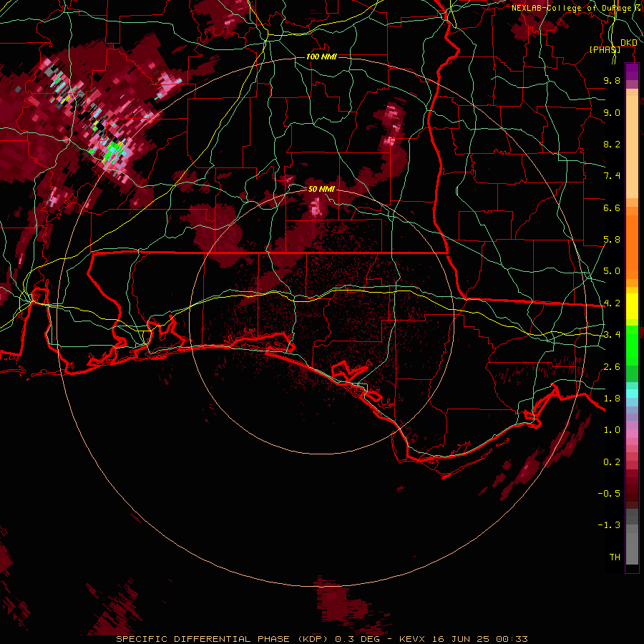Image resolution: width=644 pixels, height=644 pixels.
Task: Click the 5.0 legend value
Action: (612, 271)
